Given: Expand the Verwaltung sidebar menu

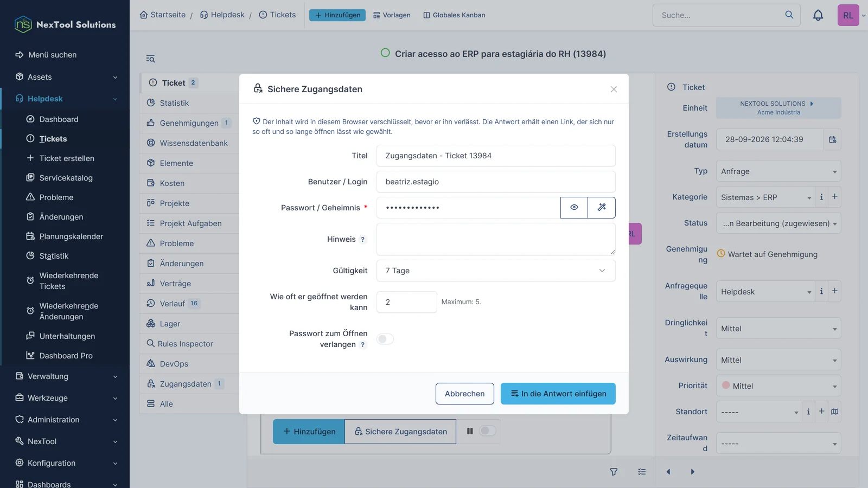Looking at the screenshot, I should click(x=65, y=376).
